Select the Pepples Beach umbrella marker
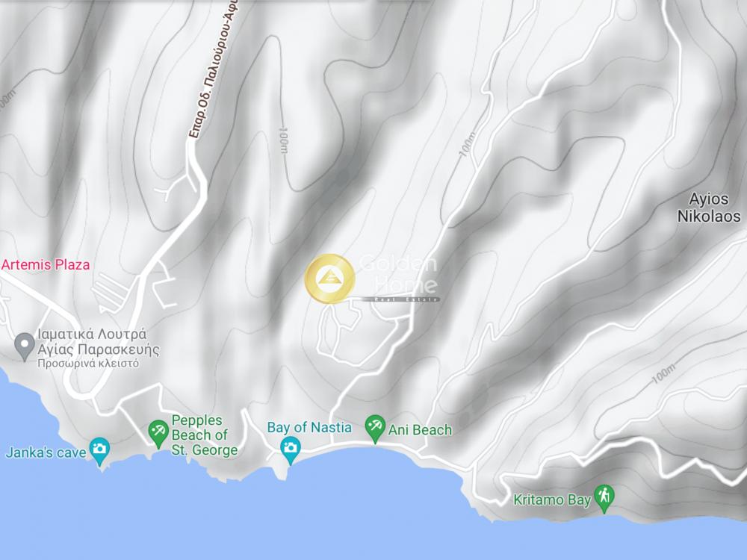Image resolution: width=747 pixels, height=560 pixels. pyautogui.click(x=158, y=432)
